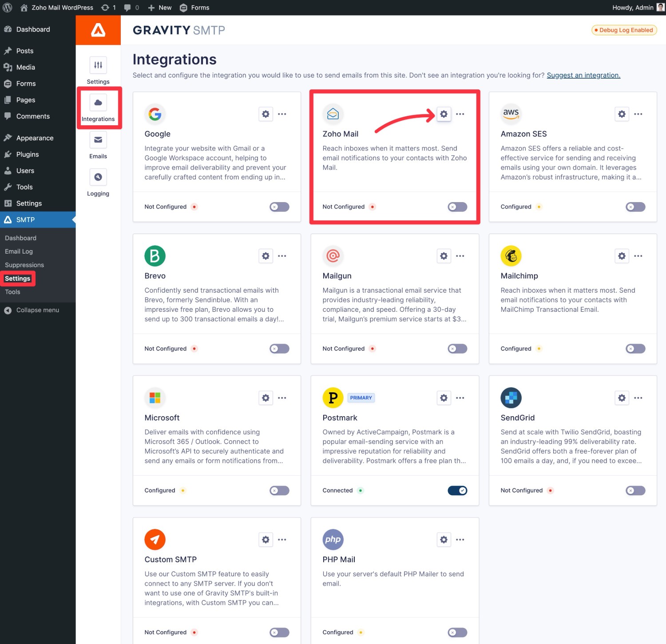This screenshot has height=644, width=666.
Task: Open Microsoft settings gear icon
Action: pos(266,398)
